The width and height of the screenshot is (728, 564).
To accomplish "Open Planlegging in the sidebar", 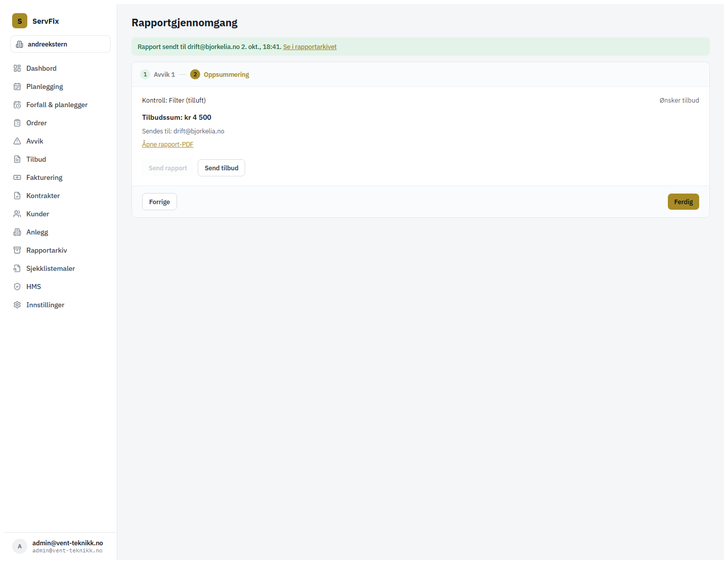I will [x=60, y=86].
